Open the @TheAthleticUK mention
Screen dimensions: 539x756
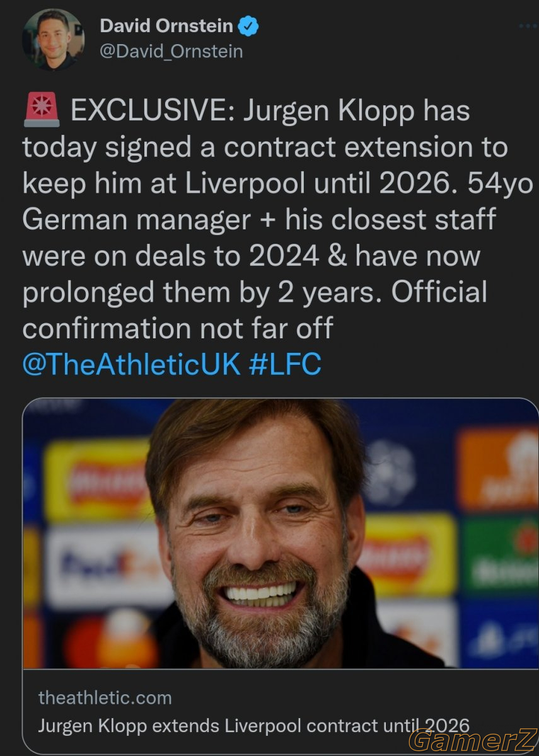(x=131, y=365)
